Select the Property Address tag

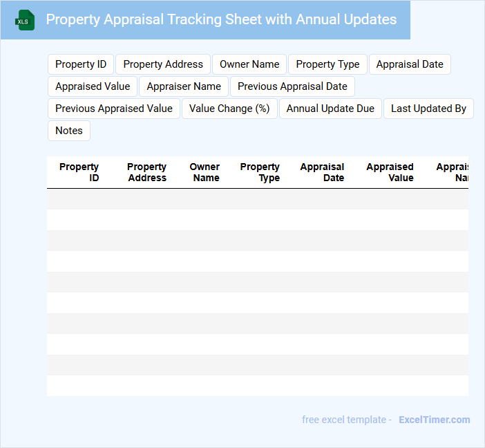click(x=163, y=64)
